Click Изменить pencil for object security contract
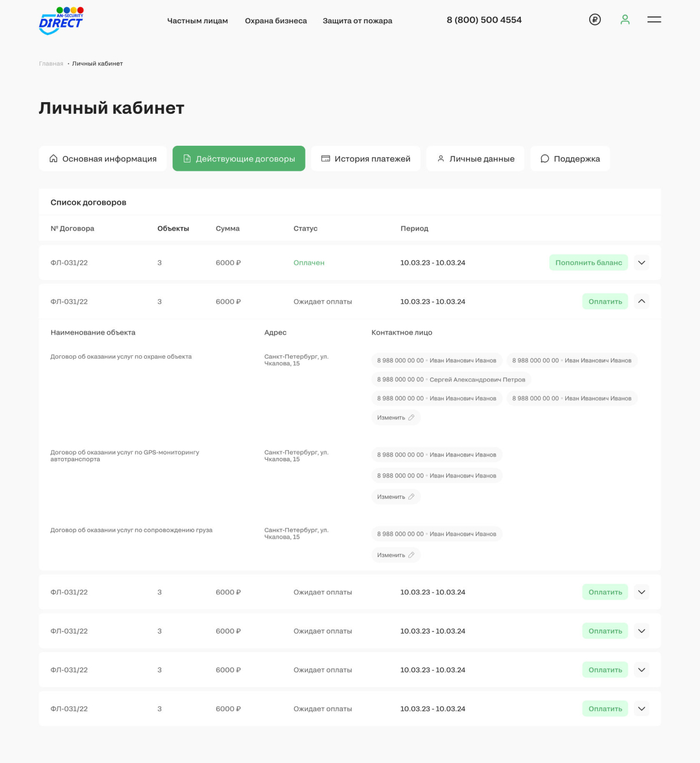The height and width of the screenshot is (763, 700). point(396,417)
